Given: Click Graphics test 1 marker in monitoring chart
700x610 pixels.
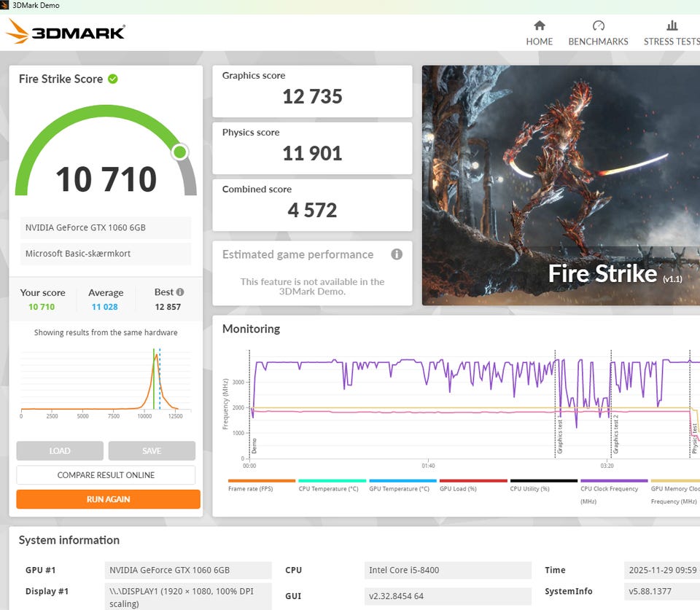Looking at the screenshot, I should click(559, 437).
